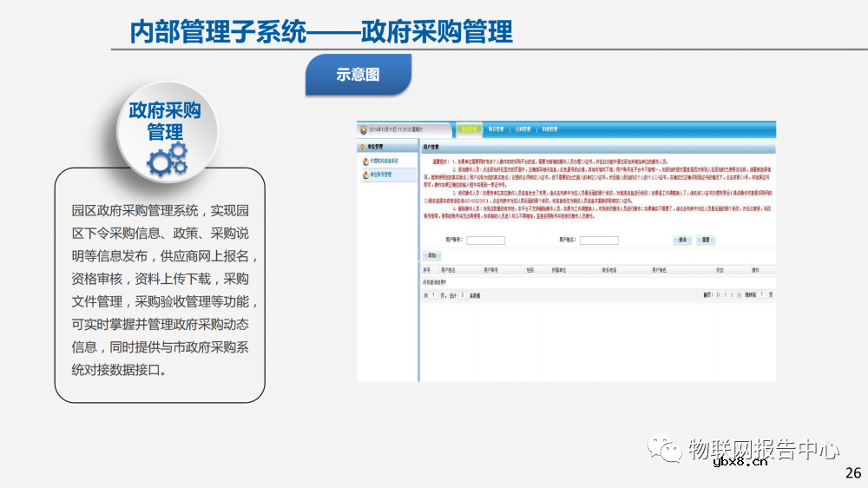The width and height of the screenshot is (868, 488).
Task: Click the sidebar collapse handle on blue divider
Action: pos(419,260)
